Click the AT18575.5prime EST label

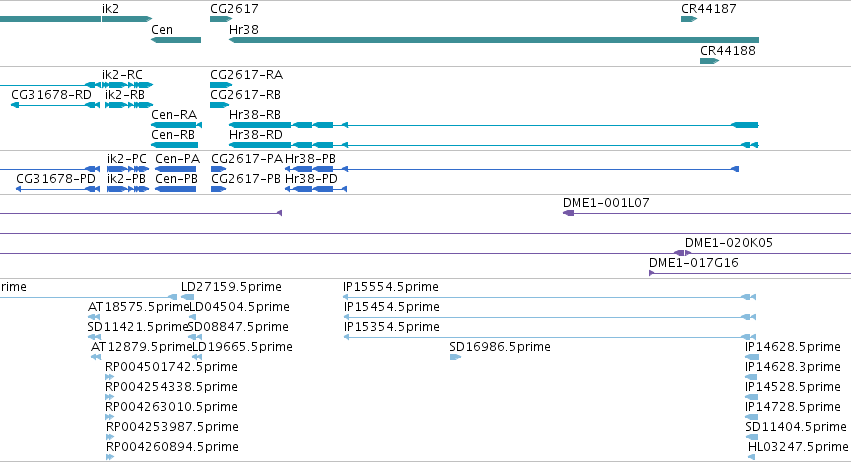(138, 307)
